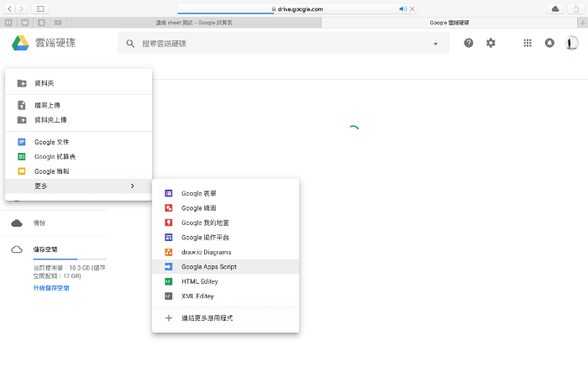Click the green HTML Editey icon
The height and width of the screenshot is (367, 588).
coord(169,281)
